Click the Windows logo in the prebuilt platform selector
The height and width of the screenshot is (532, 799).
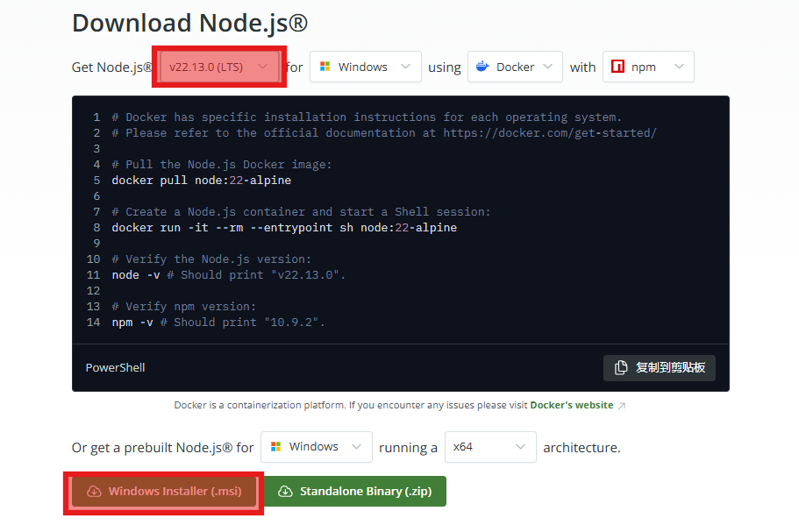[x=275, y=447]
